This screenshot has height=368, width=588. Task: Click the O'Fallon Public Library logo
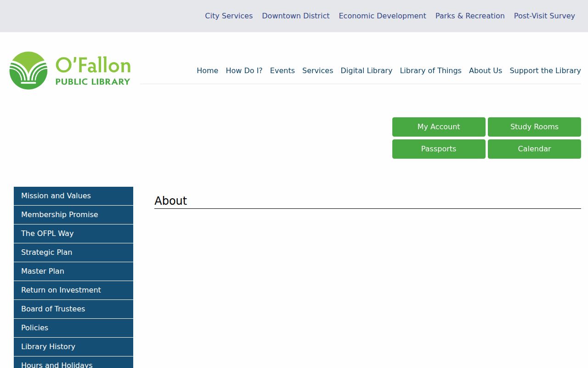pos(70,70)
